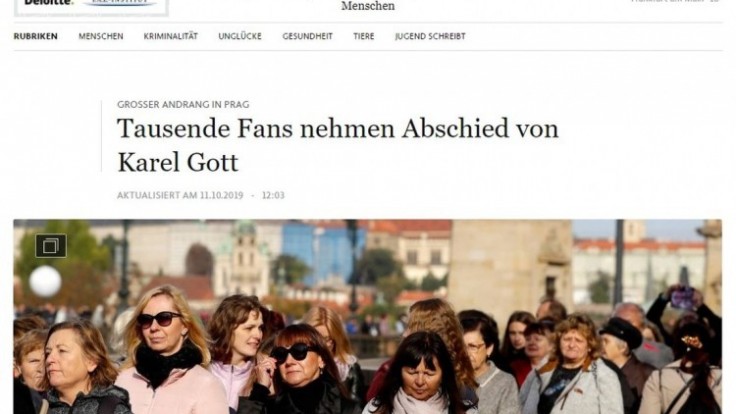Open the TIERE section

[364, 36]
